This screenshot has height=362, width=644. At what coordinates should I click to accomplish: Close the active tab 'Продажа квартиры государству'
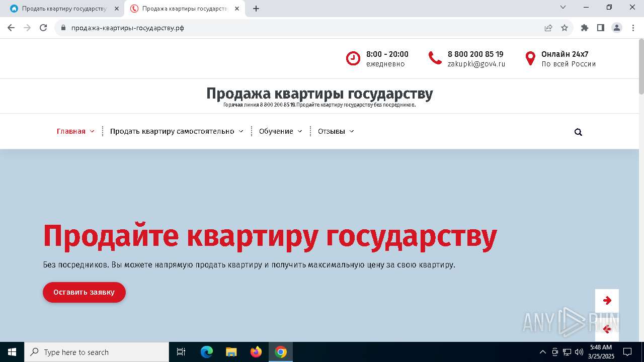(237, 9)
